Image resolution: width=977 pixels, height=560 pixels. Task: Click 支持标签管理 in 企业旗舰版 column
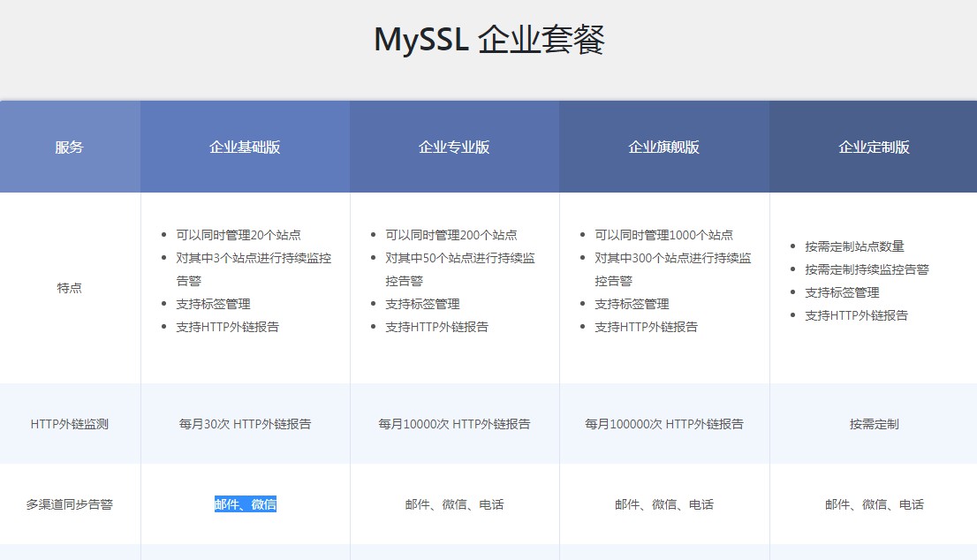coord(632,304)
